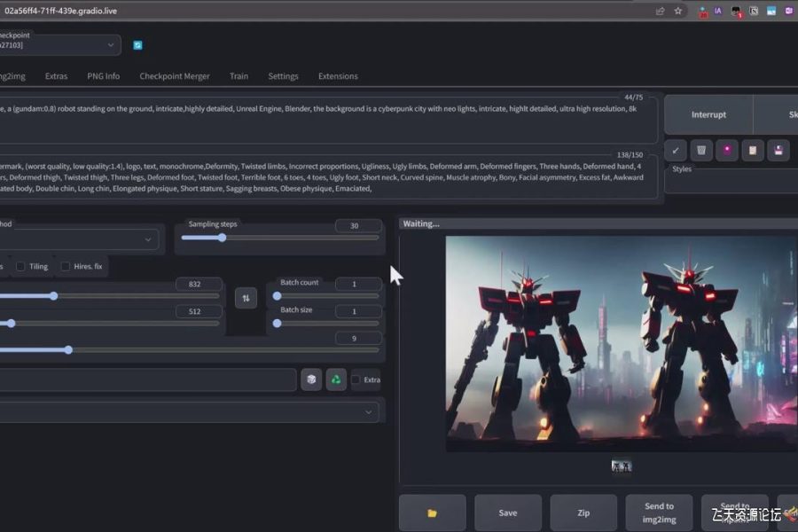Open the Checkpoint Merger tab

pos(175,76)
